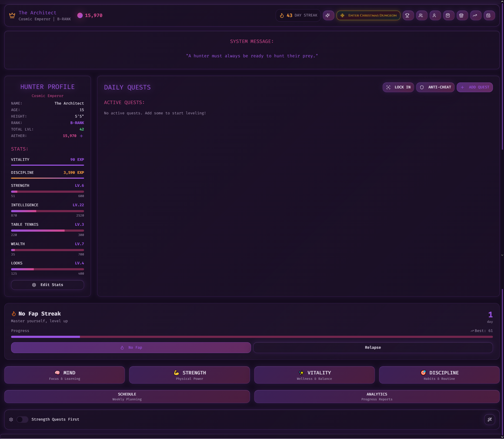Open the trophy achievements panel
This screenshot has height=439, width=504.
tap(408, 15)
